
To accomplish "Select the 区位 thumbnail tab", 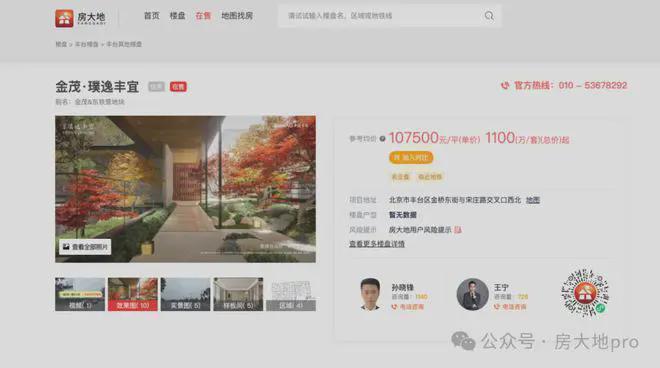I will pyautogui.click(x=291, y=294).
